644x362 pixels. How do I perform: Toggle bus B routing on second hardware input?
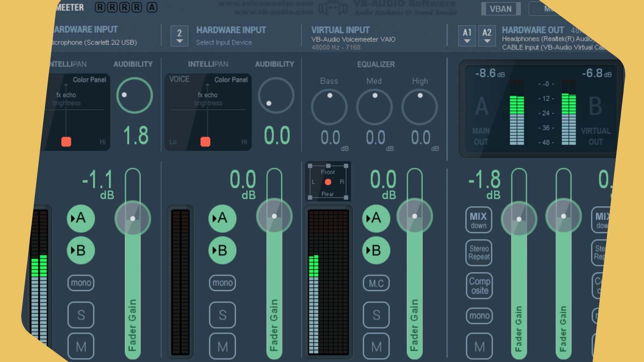coord(222,250)
